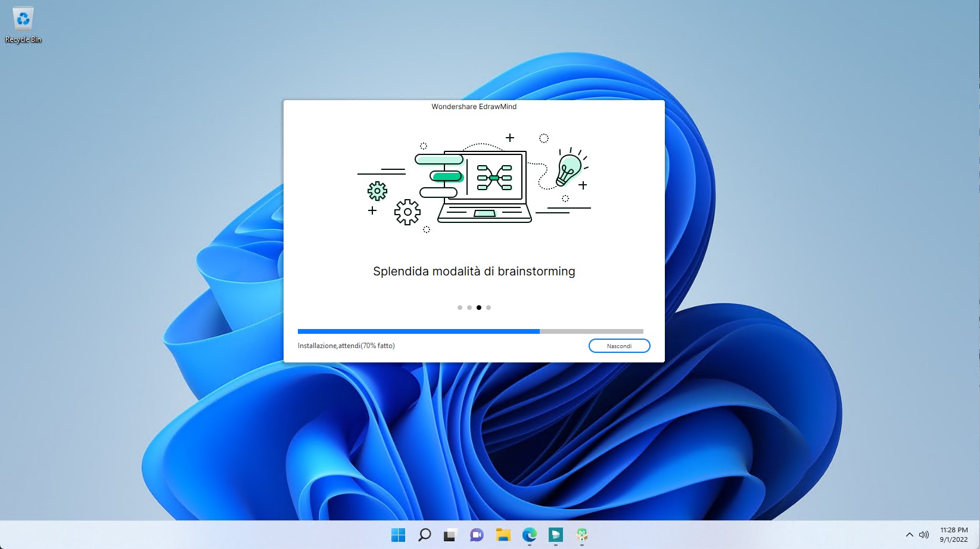Open taskbar Search

(425, 535)
